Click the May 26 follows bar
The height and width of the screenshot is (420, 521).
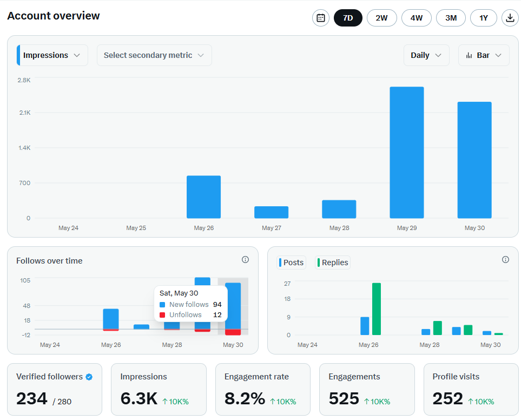(111, 320)
